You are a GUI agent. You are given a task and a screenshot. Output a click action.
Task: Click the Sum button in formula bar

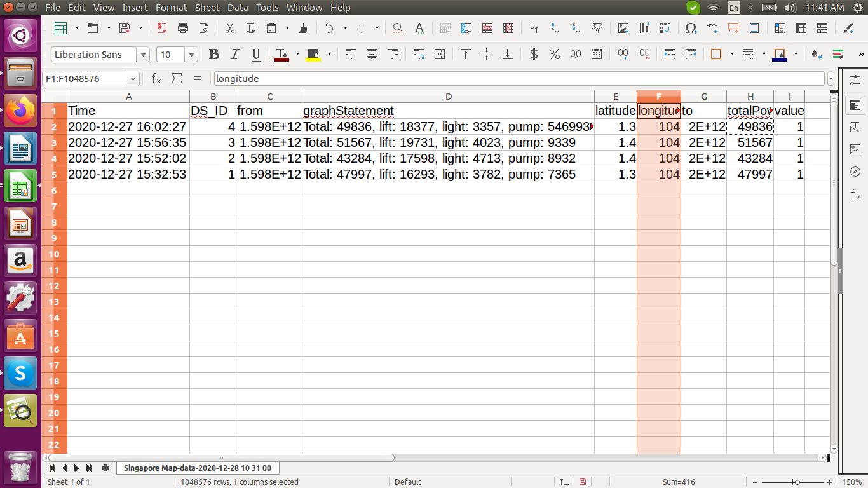pyautogui.click(x=177, y=79)
